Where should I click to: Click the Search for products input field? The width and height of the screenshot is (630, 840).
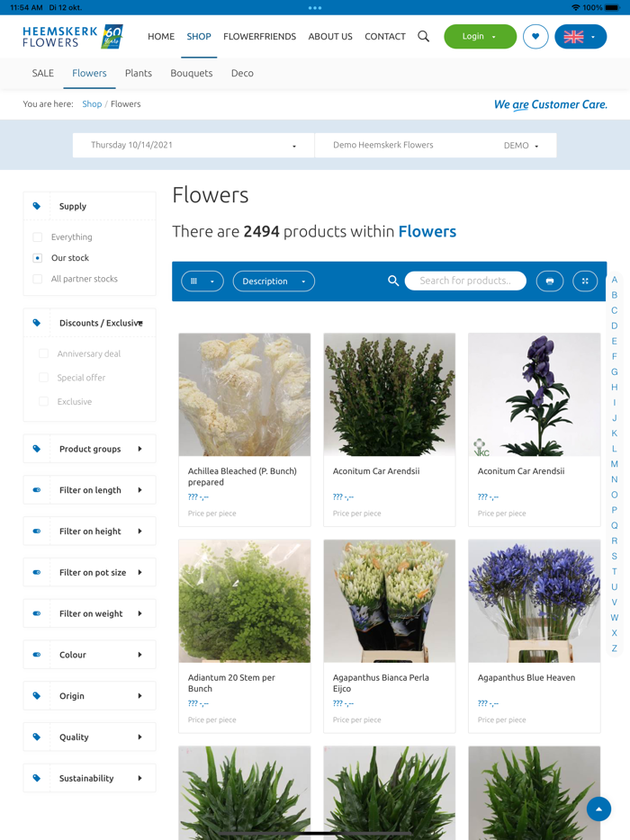(465, 281)
